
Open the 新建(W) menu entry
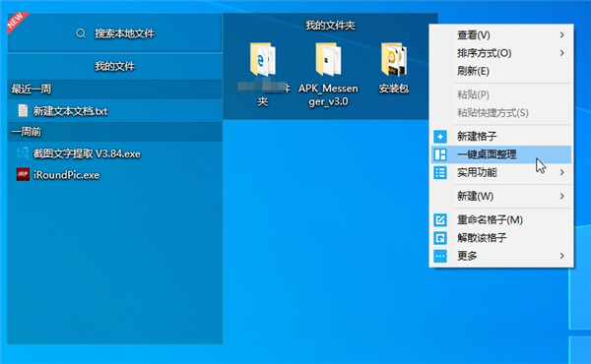501,196
